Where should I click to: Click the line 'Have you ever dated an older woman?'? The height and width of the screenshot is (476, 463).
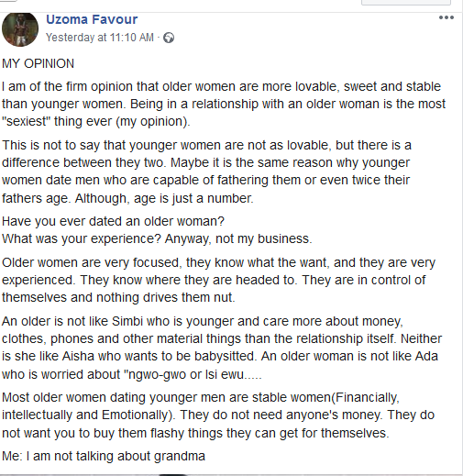coord(113,221)
